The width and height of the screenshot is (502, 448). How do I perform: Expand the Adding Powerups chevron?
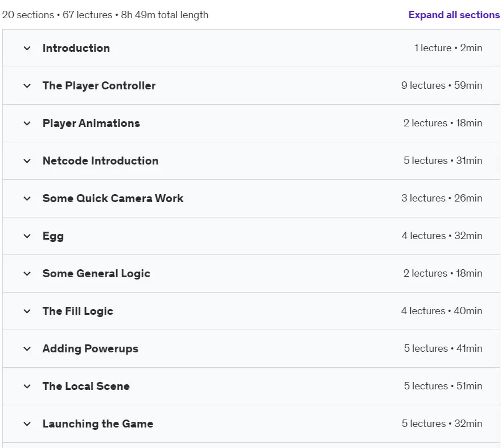tap(27, 349)
